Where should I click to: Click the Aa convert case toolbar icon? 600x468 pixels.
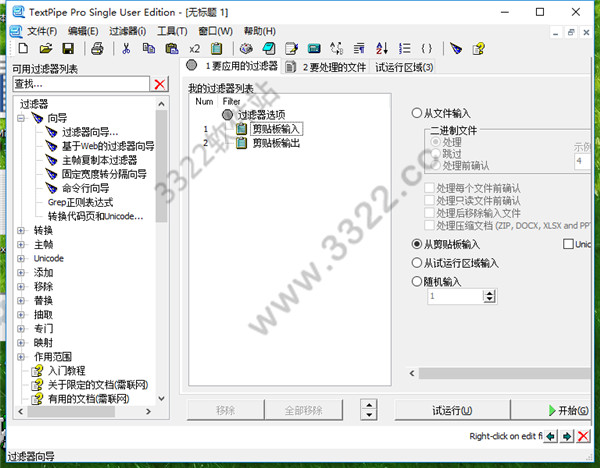click(337, 49)
